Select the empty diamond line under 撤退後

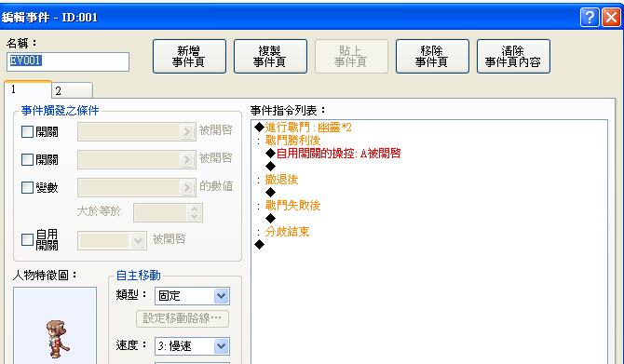pyautogui.click(x=271, y=193)
